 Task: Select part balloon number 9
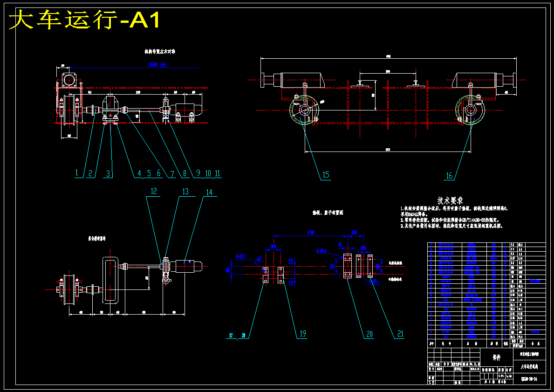pyautogui.click(x=198, y=173)
